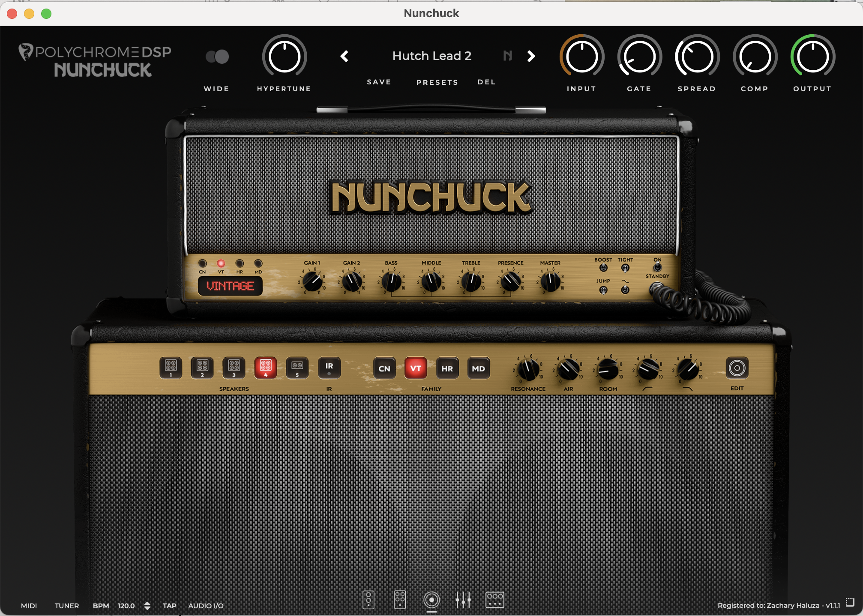Screen dimensions: 863x616
Task: Click the resize window icon bottom-right
Action: click(850, 602)
